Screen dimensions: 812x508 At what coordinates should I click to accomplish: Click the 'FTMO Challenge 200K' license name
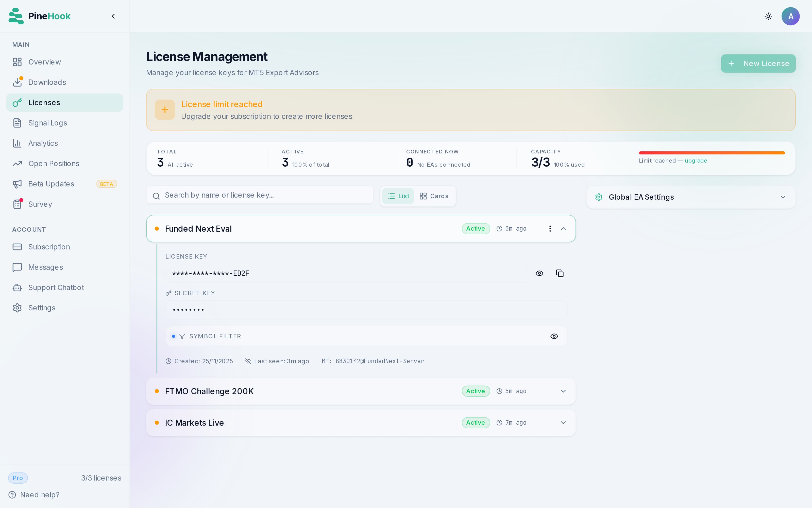[x=209, y=391]
